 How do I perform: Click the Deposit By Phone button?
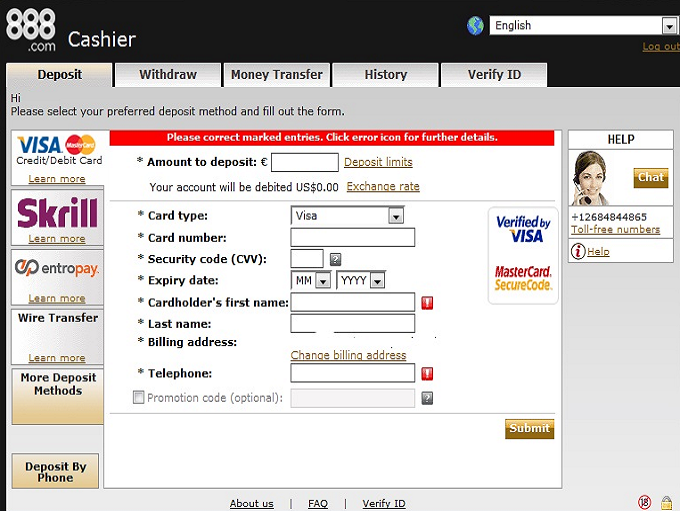pyautogui.click(x=56, y=471)
